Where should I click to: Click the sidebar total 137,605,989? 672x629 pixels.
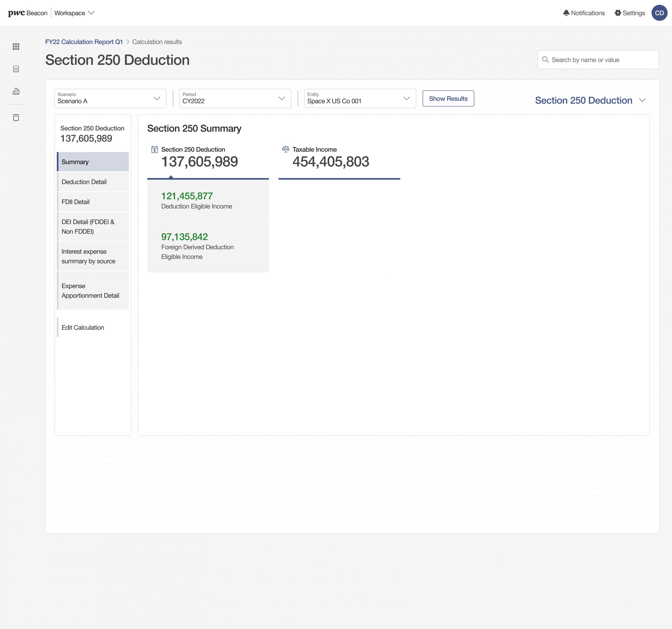point(86,138)
